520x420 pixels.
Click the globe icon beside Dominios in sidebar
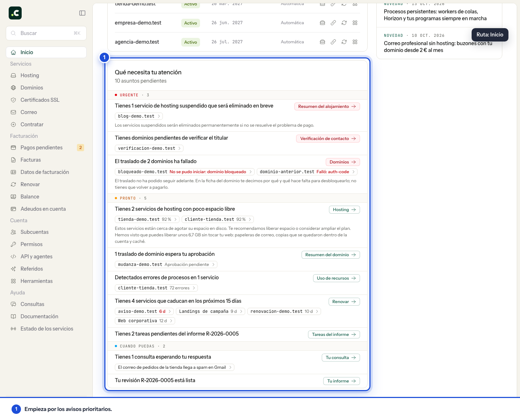tap(13, 88)
